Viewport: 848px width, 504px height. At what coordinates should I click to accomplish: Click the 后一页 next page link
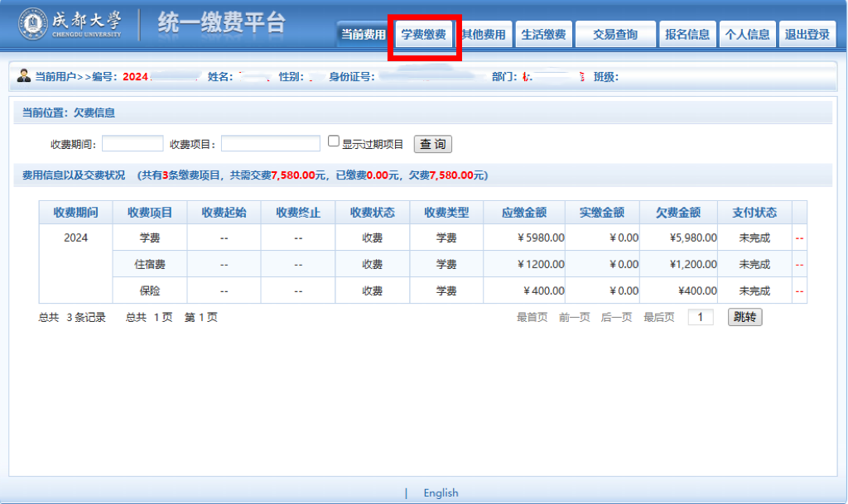tap(616, 318)
